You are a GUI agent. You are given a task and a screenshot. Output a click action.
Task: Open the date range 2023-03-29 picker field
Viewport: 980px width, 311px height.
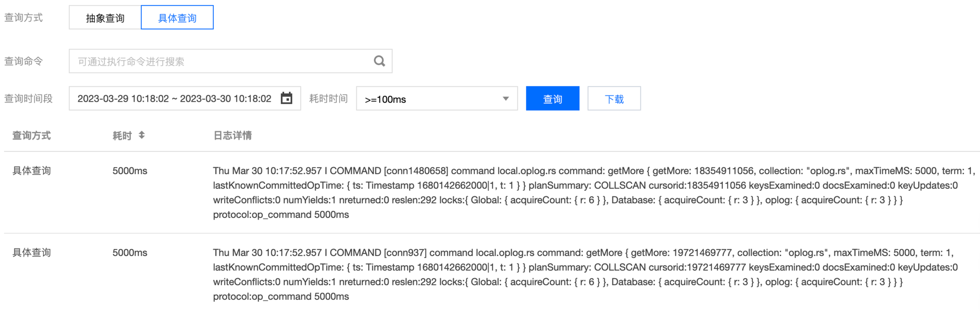pyautogui.click(x=185, y=98)
